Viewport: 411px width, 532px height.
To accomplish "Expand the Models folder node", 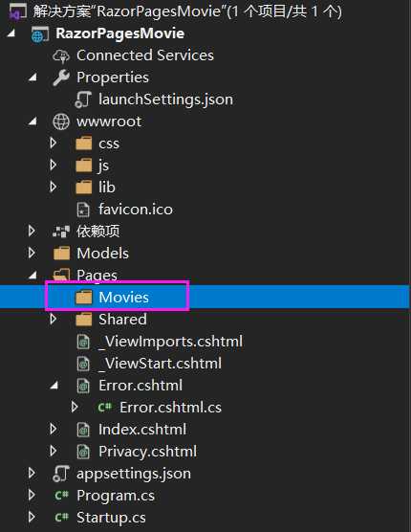I will [32, 253].
